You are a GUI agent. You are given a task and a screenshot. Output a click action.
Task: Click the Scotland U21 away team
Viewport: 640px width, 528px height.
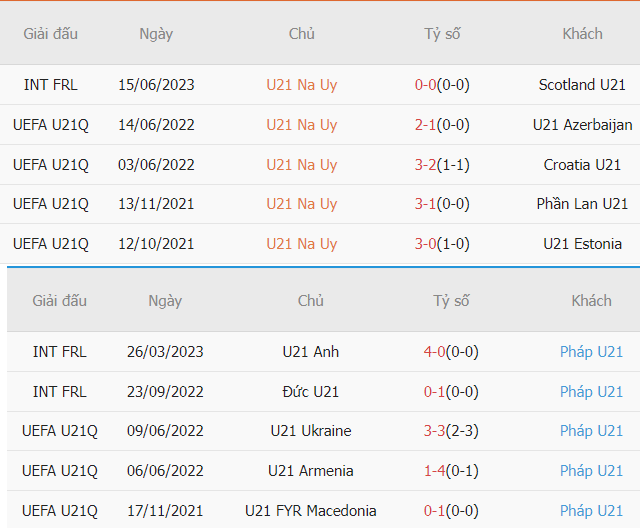click(582, 85)
